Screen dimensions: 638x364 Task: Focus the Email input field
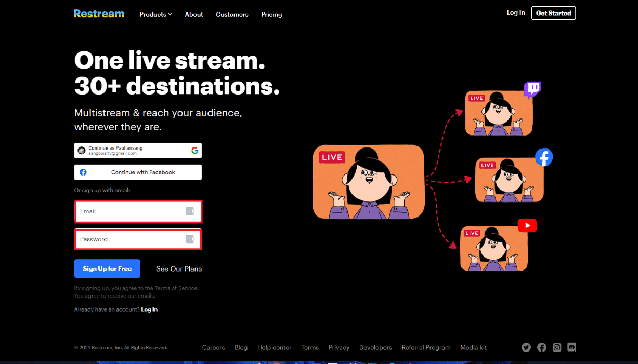point(138,211)
